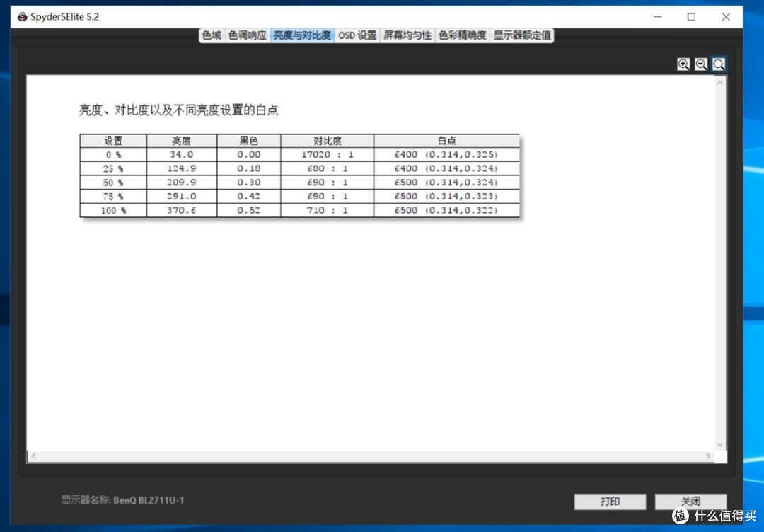This screenshot has height=532, width=764.
Task: Maximize the Spyder5Elite window
Action: coord(691,17)
